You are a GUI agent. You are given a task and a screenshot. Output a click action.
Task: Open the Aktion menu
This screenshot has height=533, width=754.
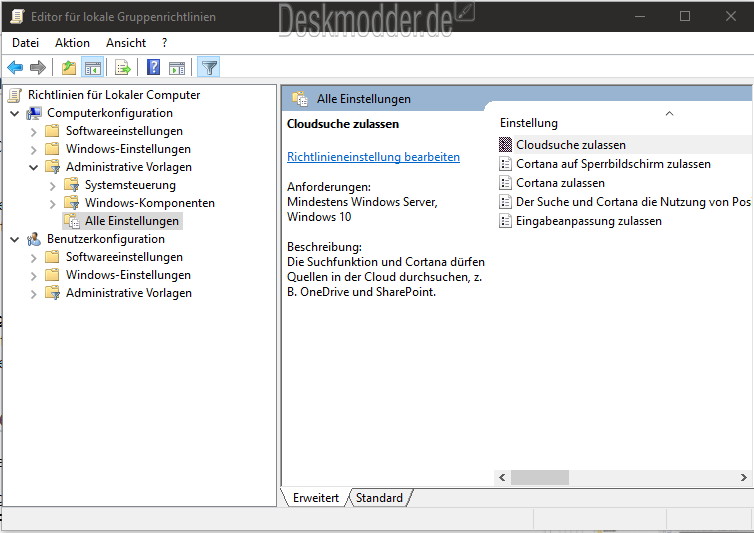coord(72,43)
